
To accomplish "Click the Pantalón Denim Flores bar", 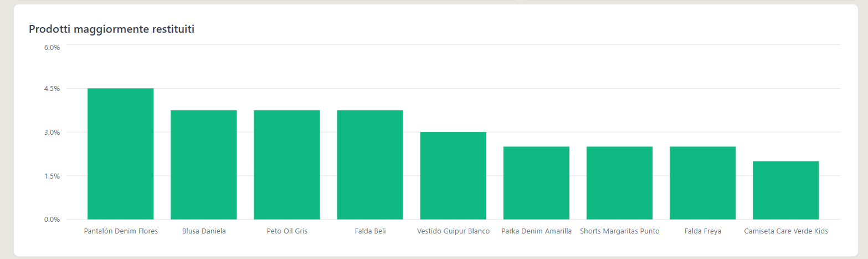I will click(121, 154).
